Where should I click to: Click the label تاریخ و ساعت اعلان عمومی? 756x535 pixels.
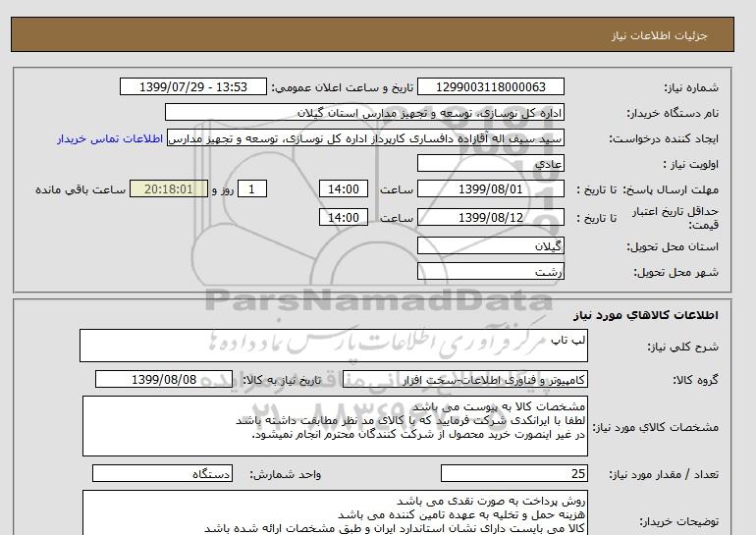pyautogui.click(x=343, y=87)
